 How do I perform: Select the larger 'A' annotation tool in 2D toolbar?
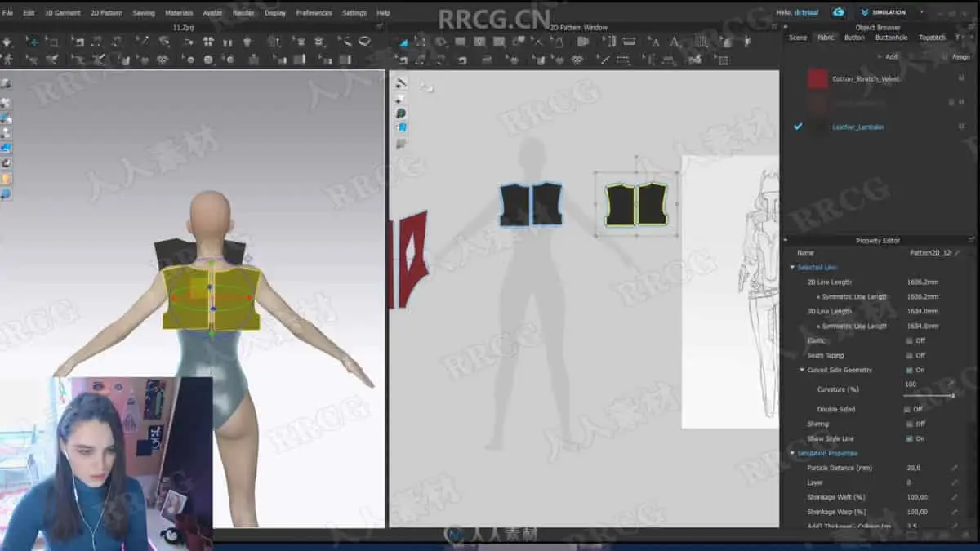675,42
